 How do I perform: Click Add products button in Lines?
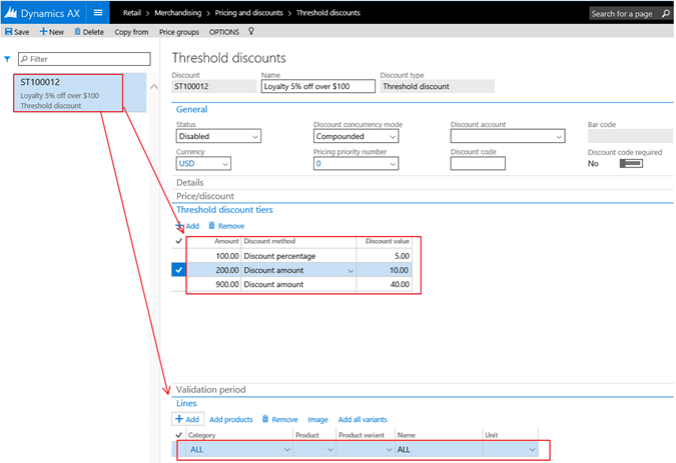(x=230, y=419)
